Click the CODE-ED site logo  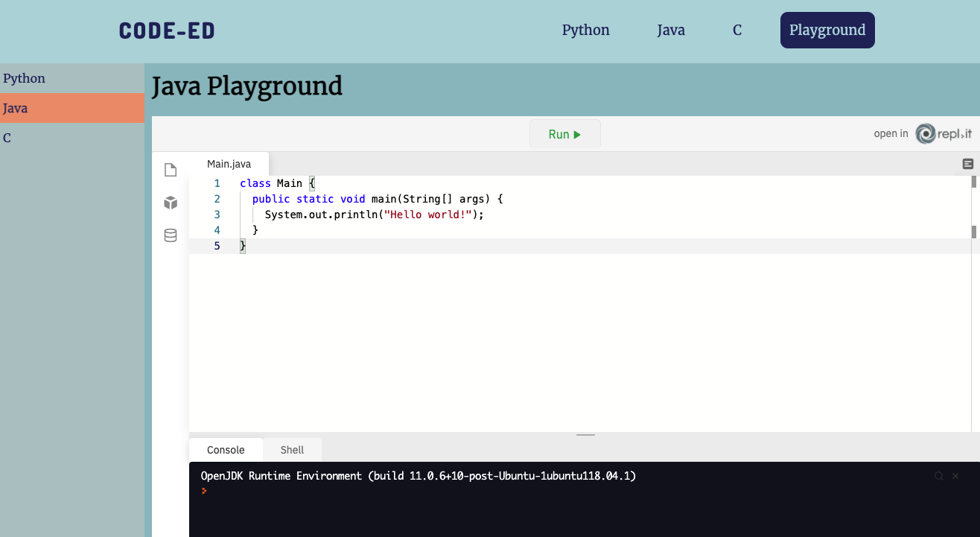point(167,31)
